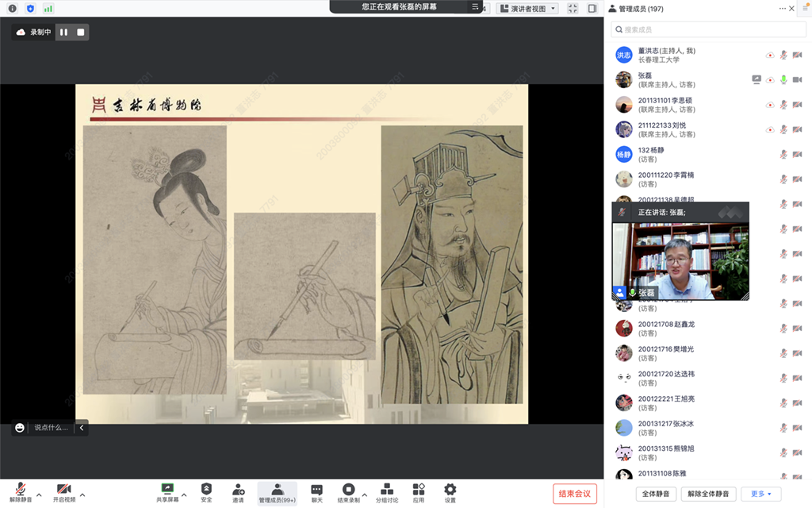Collapse the chat input bar arrow
812x508 pixels.
pyautogui.click(x=82, y=428)
